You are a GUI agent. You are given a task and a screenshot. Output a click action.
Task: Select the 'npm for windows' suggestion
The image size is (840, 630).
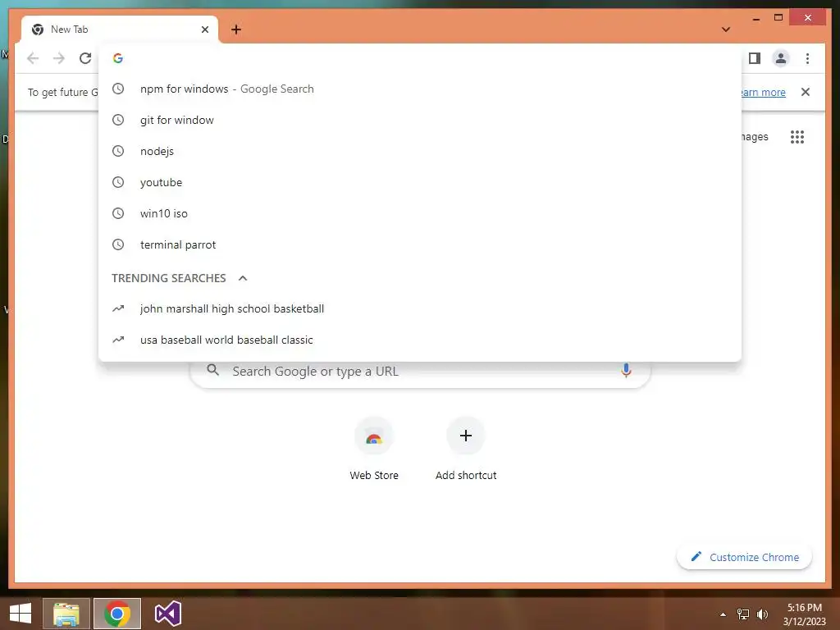[420, 89]
